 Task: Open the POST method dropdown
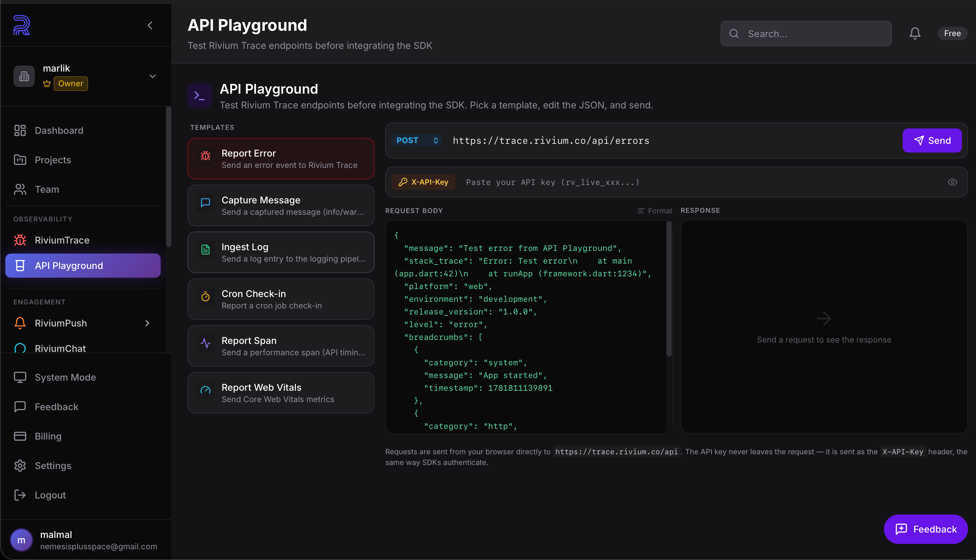(417, 141)
